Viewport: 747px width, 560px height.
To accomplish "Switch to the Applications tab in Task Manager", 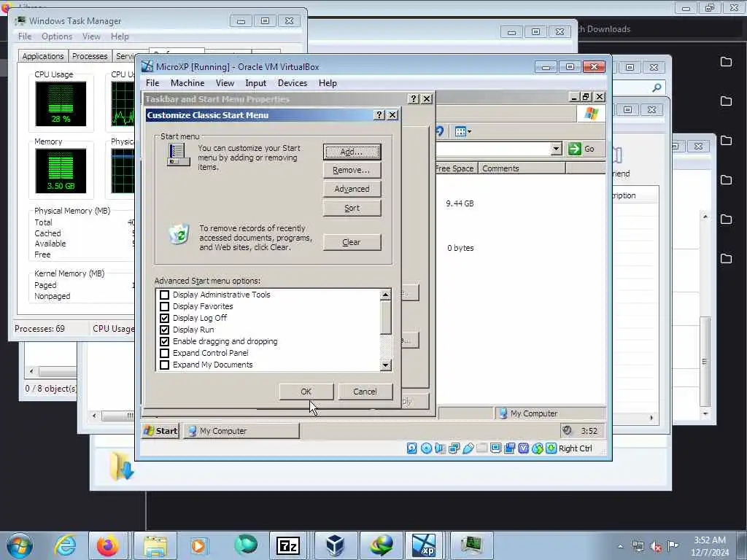I will (x=43, y=56).
